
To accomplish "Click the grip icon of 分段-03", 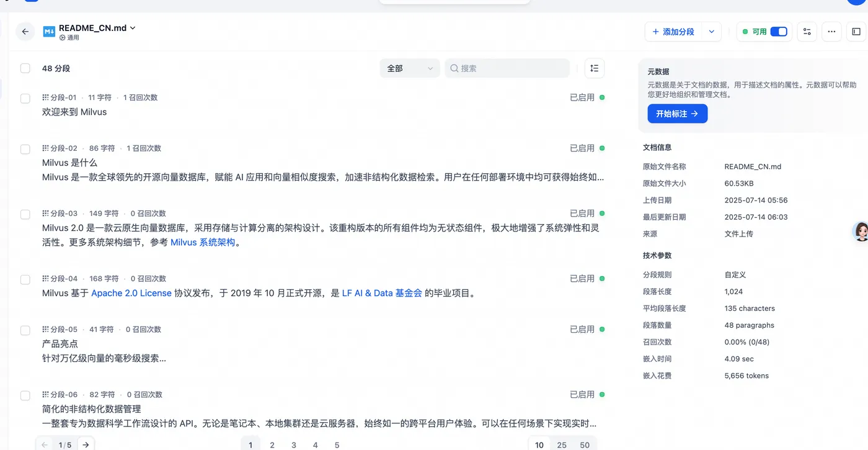I will [45, 214].
